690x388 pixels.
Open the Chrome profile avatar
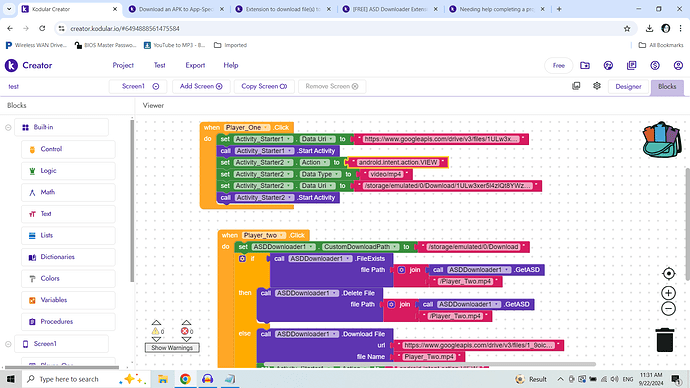click(x=665, y=29)
